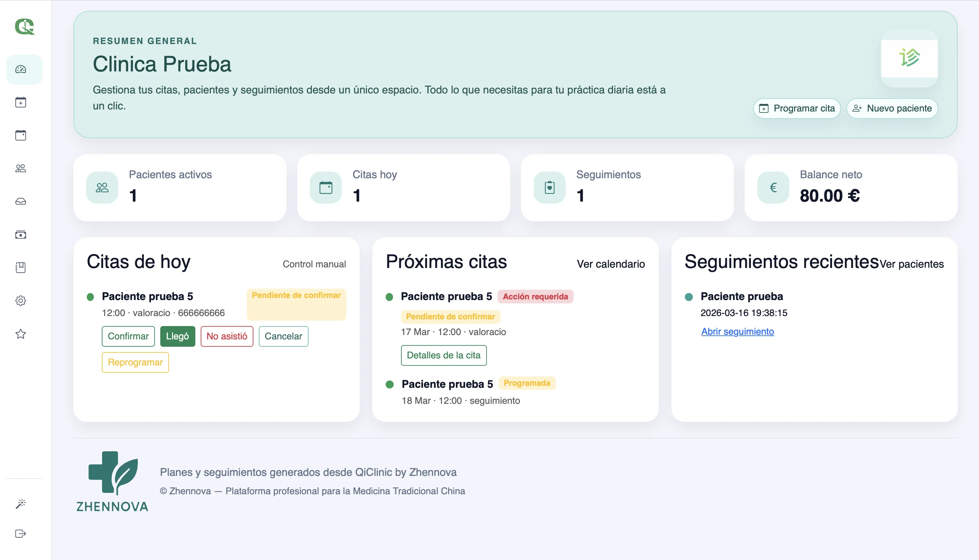Screen dimensions: 979x560
Task: Click the logout arrow icon in sidebar
Action: 21,533
